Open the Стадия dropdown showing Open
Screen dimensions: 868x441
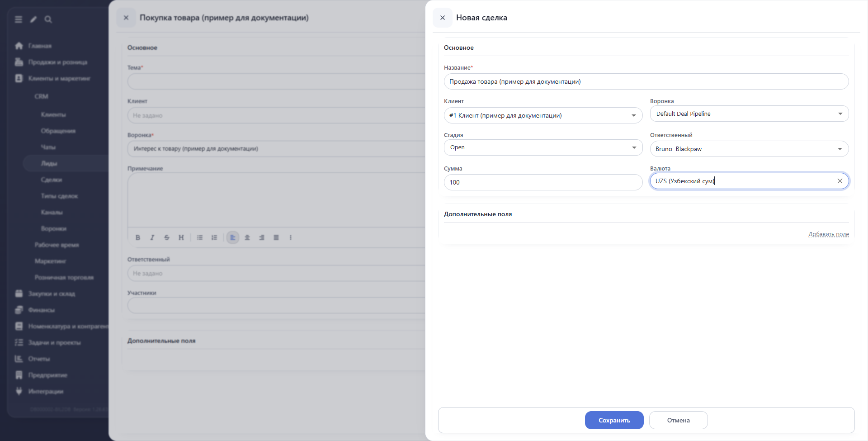[x=543, y=147]
